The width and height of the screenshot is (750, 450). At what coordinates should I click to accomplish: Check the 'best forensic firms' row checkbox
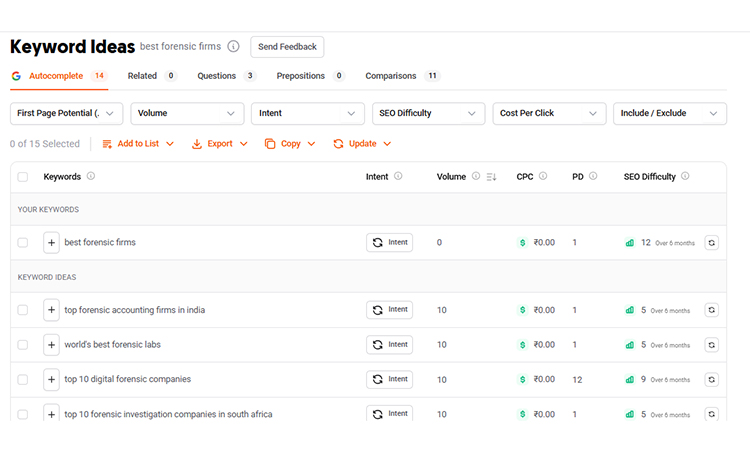pos(22,242)
